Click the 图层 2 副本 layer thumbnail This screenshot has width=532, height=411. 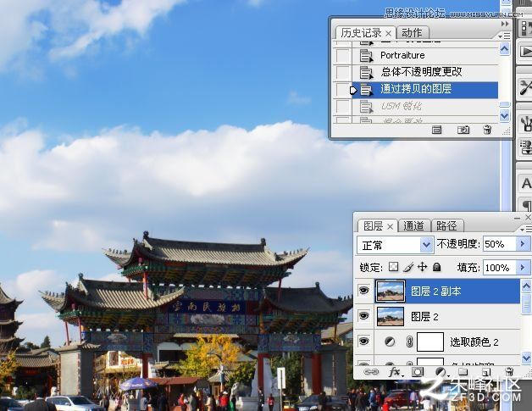[391, 292]
